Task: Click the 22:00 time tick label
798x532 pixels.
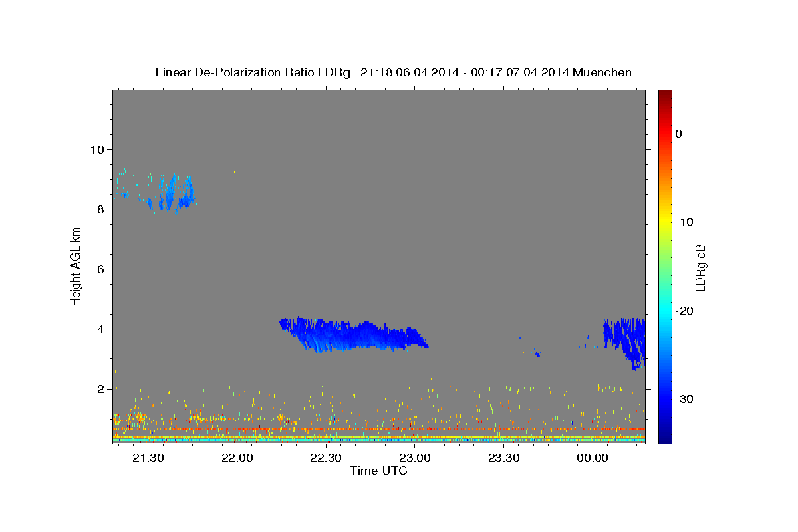Action: tap(237, 458)
